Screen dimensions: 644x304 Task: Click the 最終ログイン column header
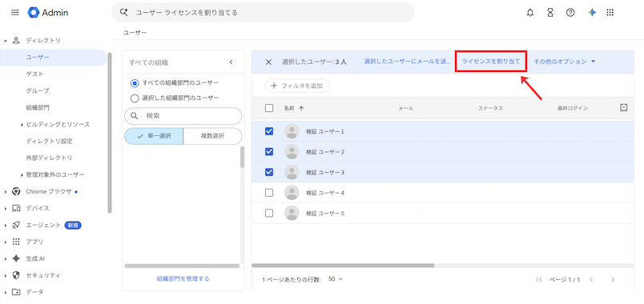pyautogui.click(x=573, y=108)
